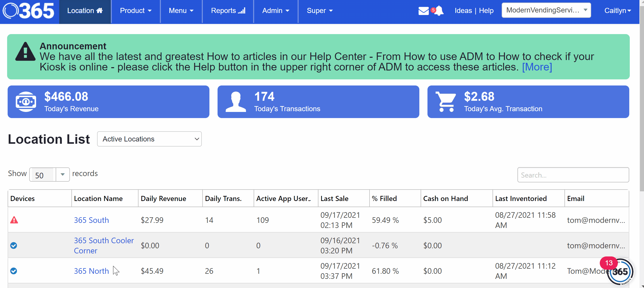Click the [More] announcement link
The image size is (644, 288).
pyautogui.click(x=537, y=67)
